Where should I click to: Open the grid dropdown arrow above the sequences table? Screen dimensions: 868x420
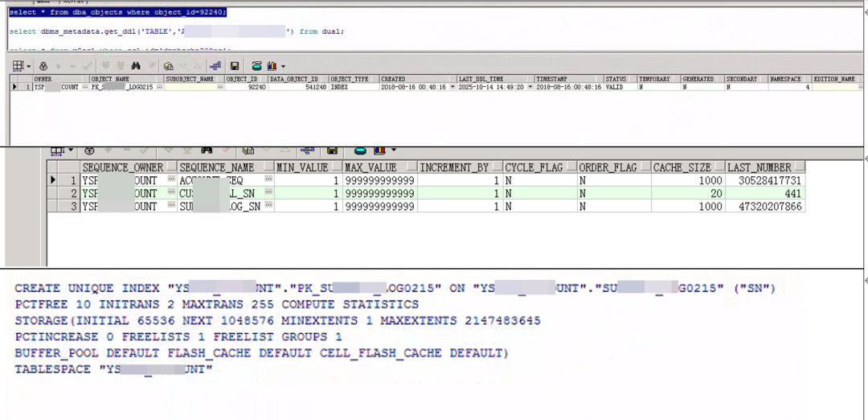[70, 150]
